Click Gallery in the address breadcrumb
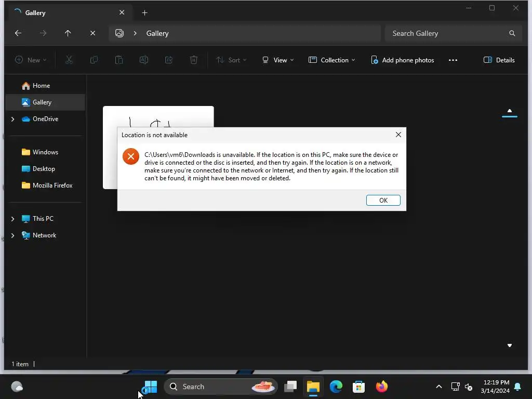532x399 pixels. (157, 33)
